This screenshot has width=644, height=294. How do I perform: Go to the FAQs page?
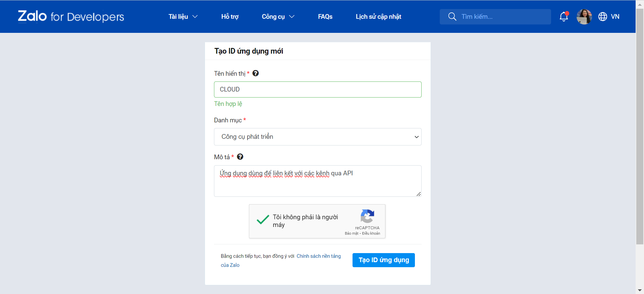point(325,16)
